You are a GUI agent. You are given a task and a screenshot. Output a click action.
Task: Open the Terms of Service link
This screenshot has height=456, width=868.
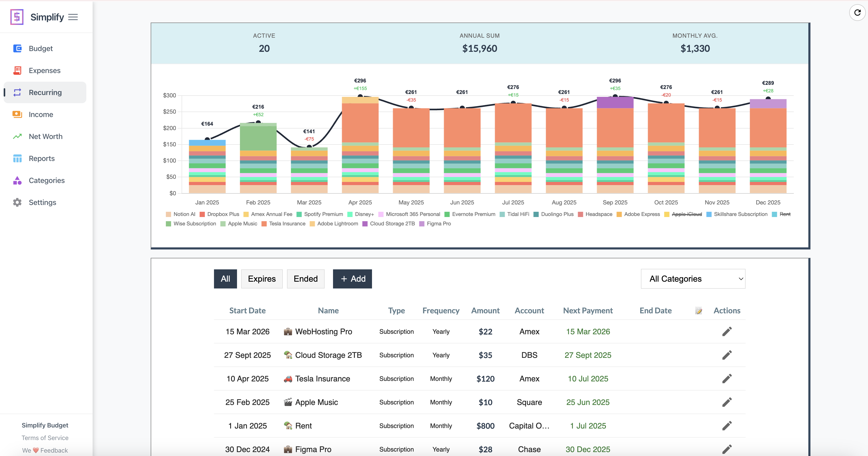point(45,438)
